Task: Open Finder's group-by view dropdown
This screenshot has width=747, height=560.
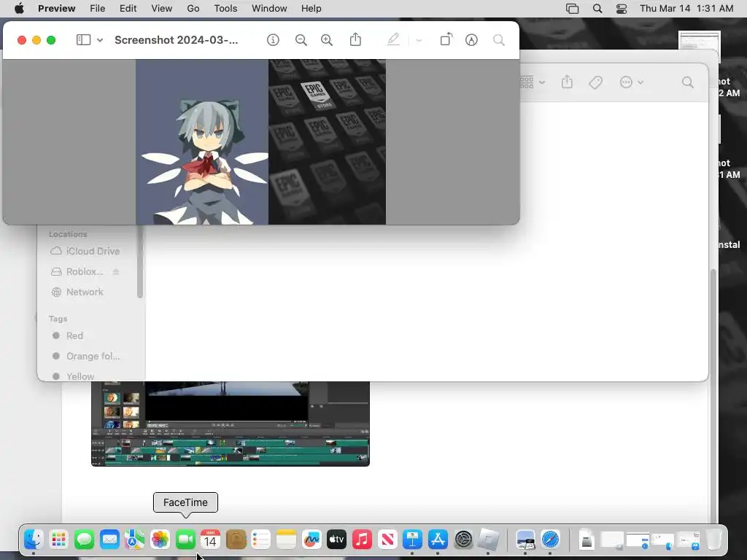Action: 532,82
